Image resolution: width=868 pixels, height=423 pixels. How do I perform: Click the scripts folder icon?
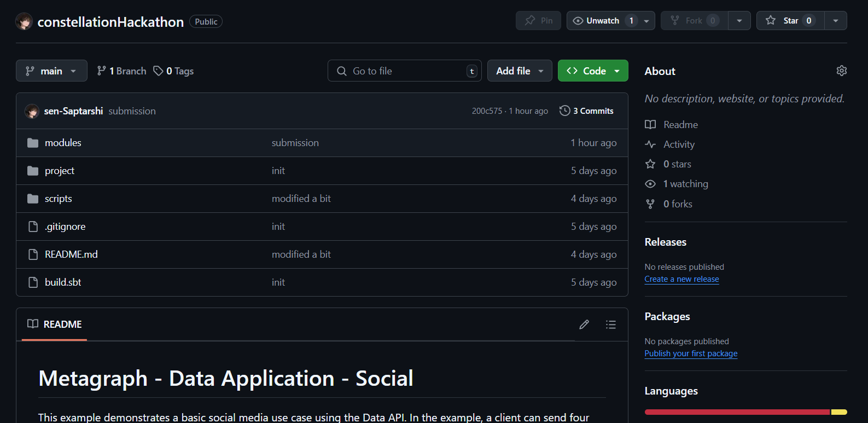click(33, 199)
